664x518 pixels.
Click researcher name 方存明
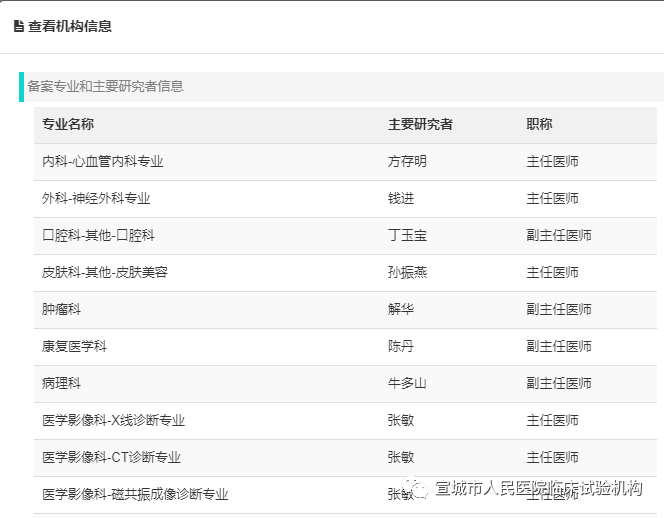[x=407, y=161]
